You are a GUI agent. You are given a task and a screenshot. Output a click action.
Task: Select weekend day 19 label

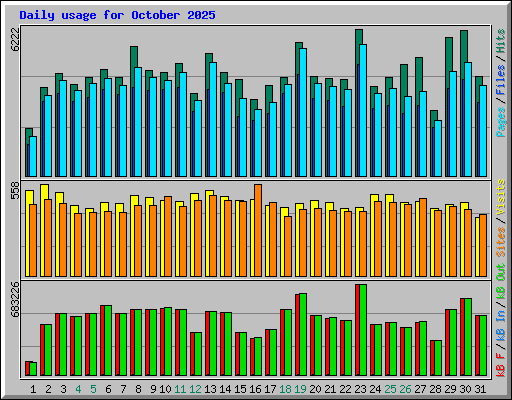pyautogui.click(x=300, y=389)
